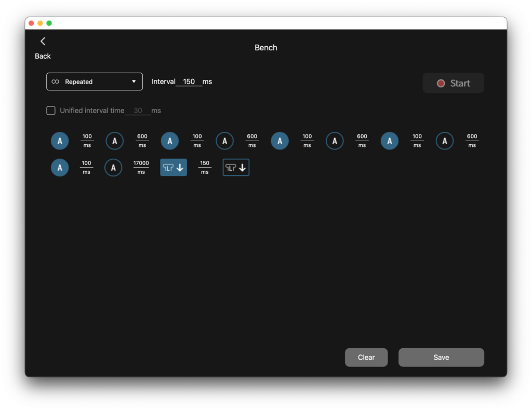
Task: Enable the Unified interval time checkbox
Action: [x=51, y=111]
